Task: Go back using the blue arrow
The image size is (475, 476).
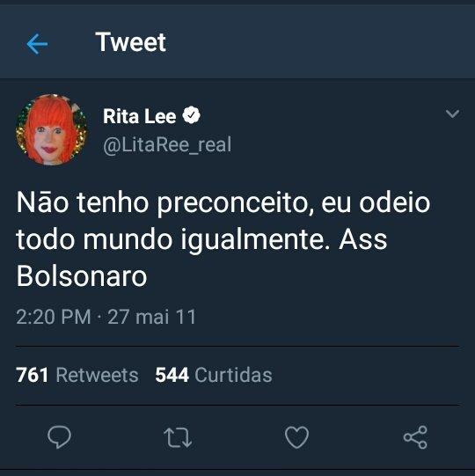Action: [x=37, y=44]
